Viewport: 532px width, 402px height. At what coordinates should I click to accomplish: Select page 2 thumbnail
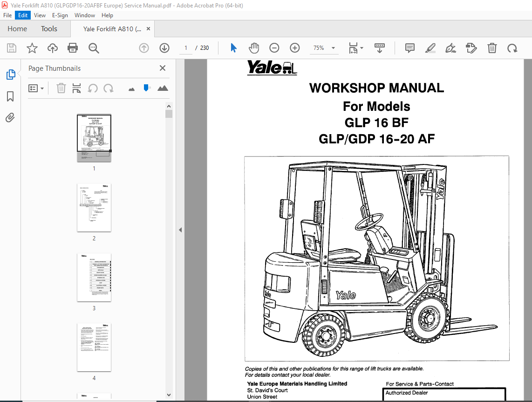94,208
